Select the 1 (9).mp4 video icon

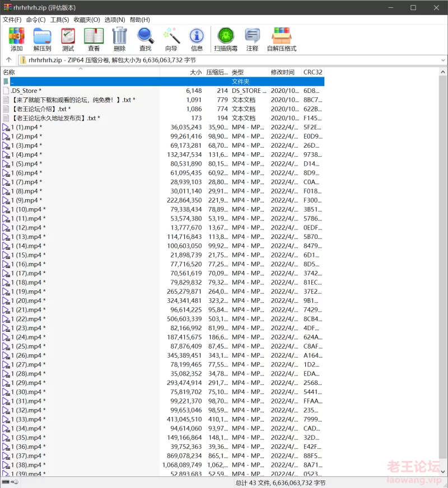6,200
